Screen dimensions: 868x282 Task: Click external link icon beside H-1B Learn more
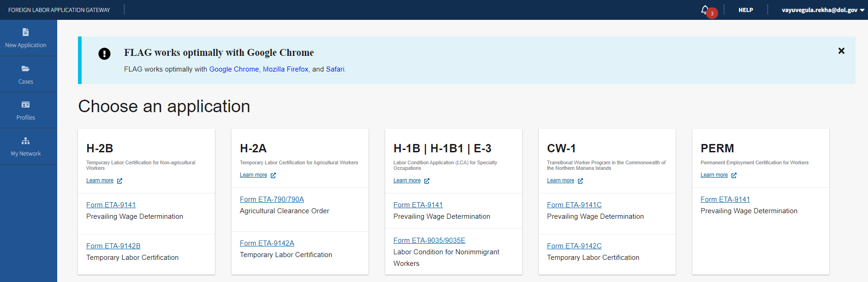427,181
